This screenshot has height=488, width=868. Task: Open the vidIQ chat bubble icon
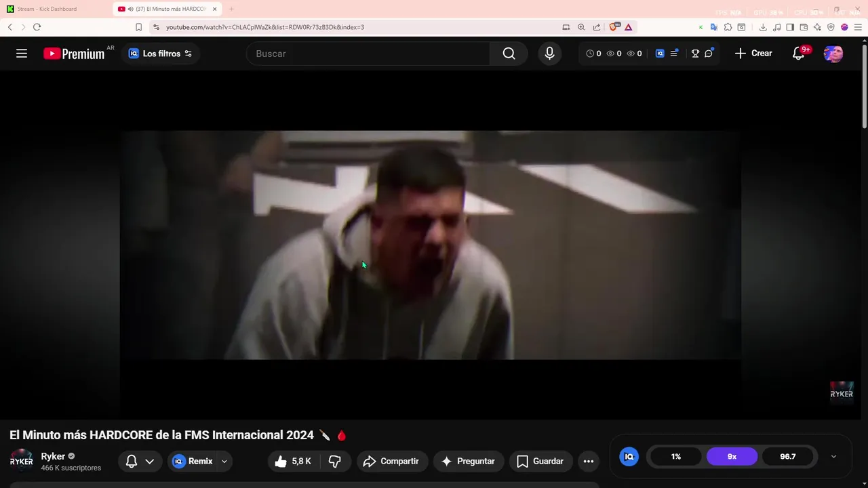709,54
